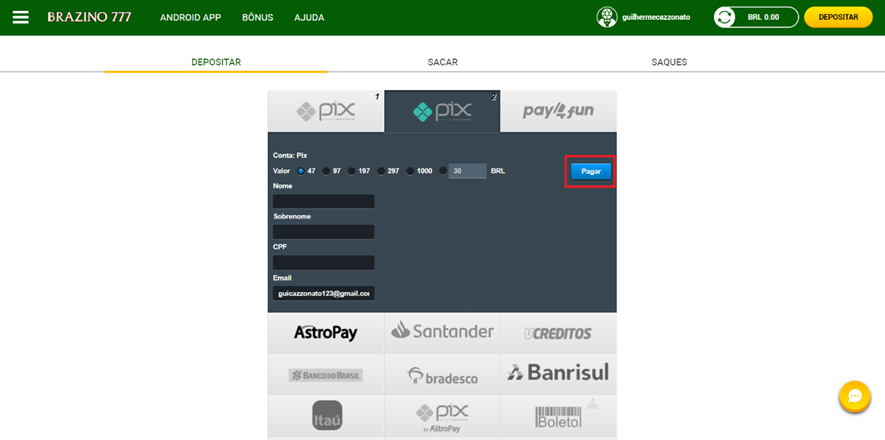Select the Pix payment tile numbered 2
885x440 pixels.
tap(442, 111)
